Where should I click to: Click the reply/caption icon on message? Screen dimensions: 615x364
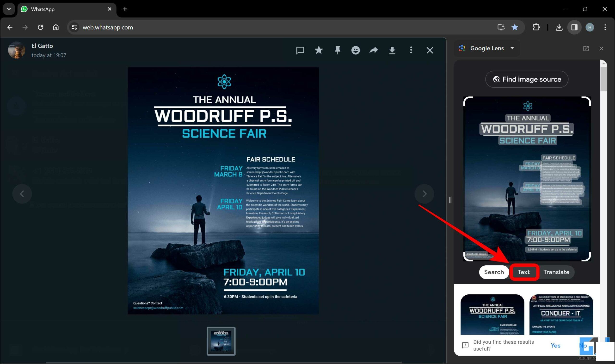[x=300, y=50]
